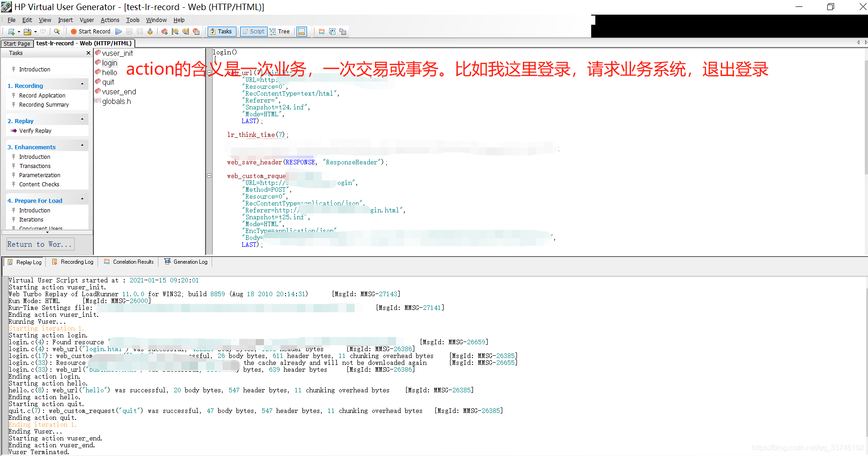Screen dimensions: 868x456
Task: Click the Open parameter list icon
Action: pyautogui.click(x=332, y=32)
